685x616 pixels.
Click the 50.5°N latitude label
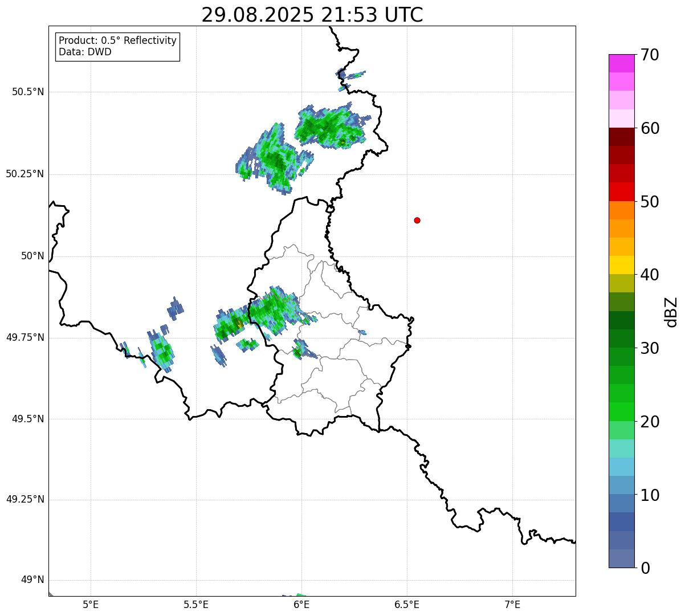pos(28,92)
